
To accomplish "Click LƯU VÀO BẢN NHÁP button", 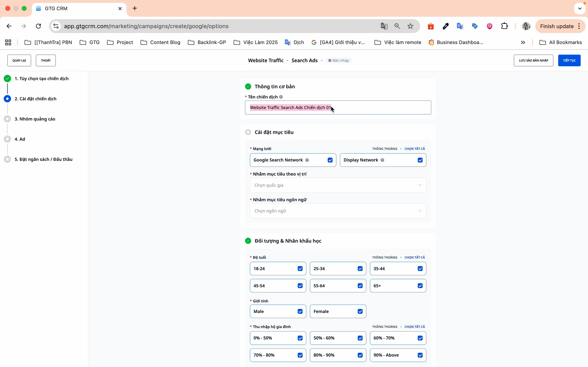I will pyautogui.click(x=533, y=60).
